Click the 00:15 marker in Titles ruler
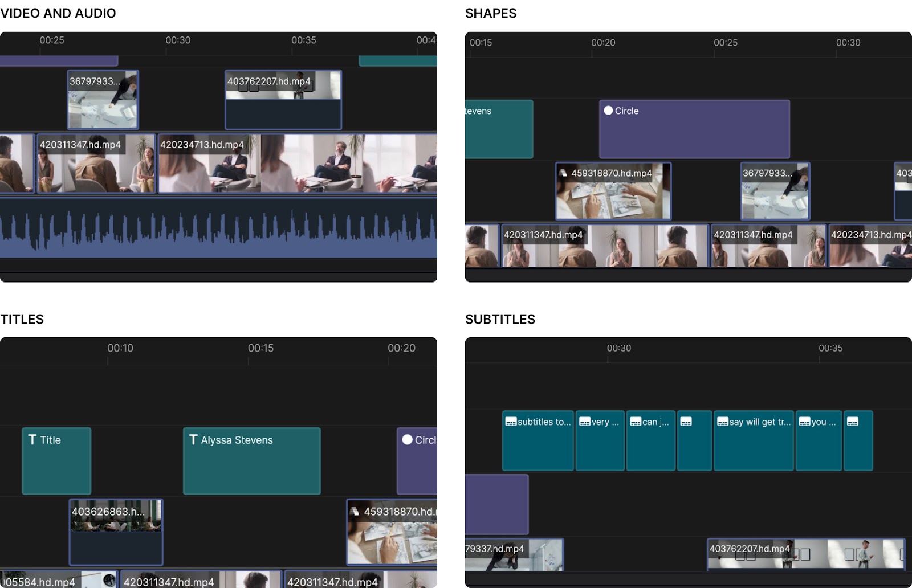 point(260,348)
